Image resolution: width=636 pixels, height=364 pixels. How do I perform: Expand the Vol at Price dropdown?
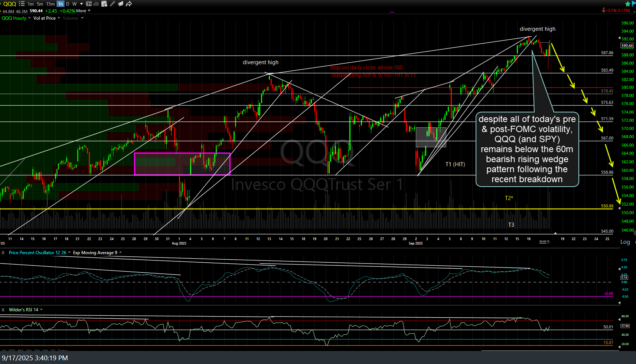[45, 18]
